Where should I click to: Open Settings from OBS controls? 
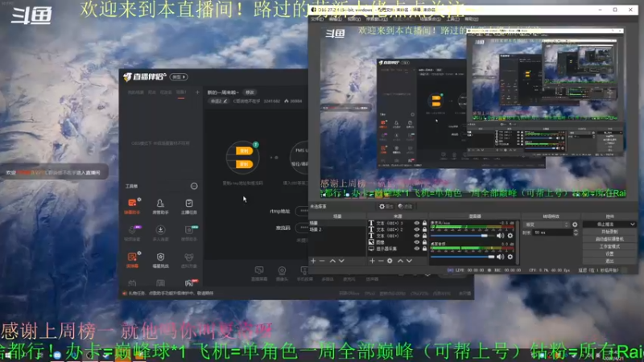point(609,254)
